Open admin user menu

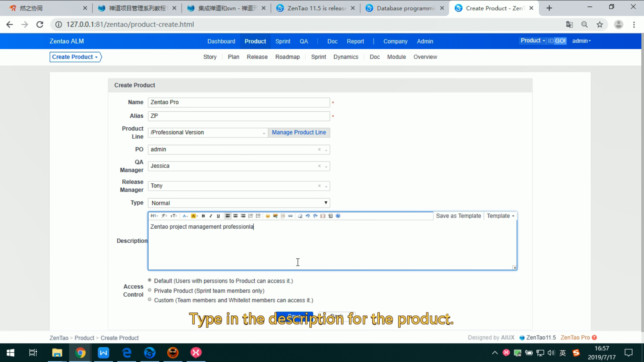pos(581,41)
